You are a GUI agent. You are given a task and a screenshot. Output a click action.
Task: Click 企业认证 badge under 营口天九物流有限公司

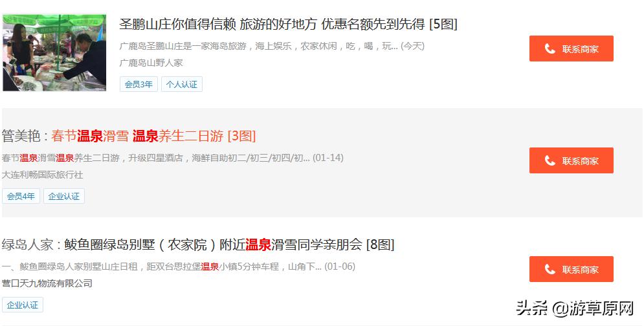tap(23, 305)
